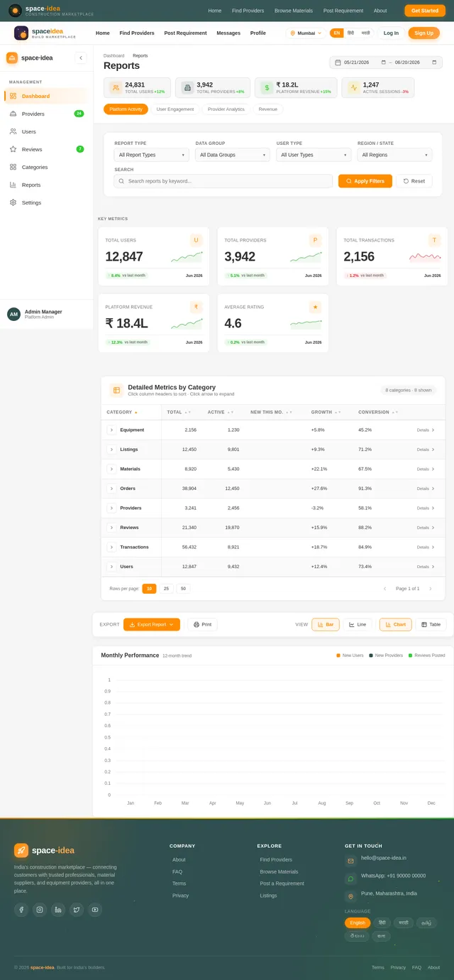454x980 pixels.
Task: Click the Reviews star icon in sidebar
Action: [x=13, y=149]
